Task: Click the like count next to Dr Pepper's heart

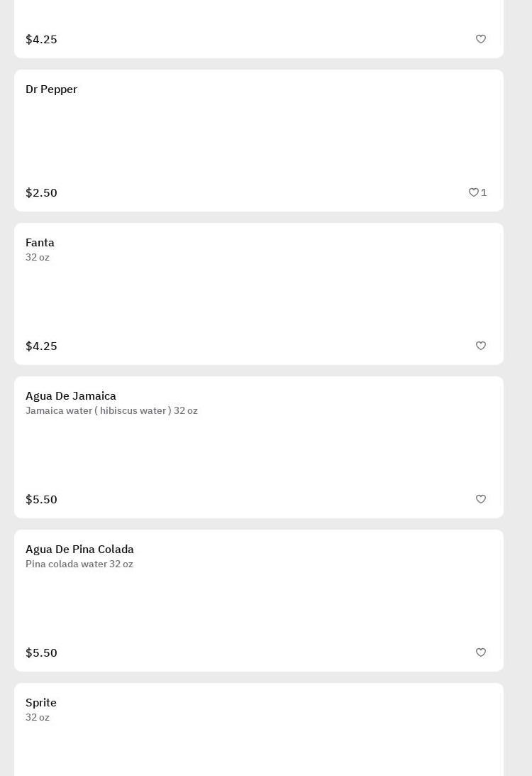Action: click(484, 192)
